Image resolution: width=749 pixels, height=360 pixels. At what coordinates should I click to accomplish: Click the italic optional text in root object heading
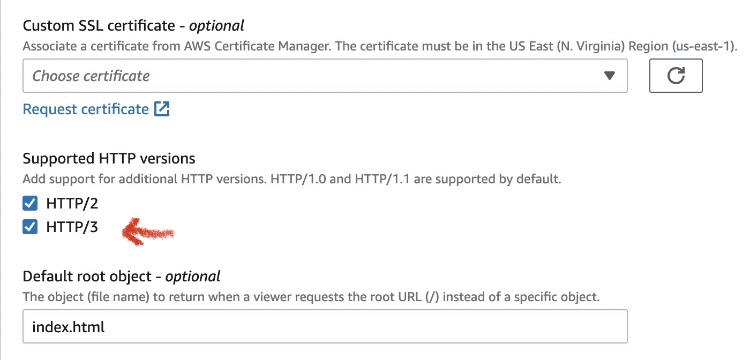(x=193, y=276)
